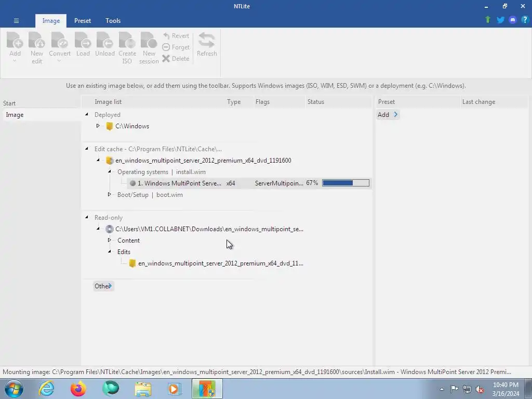
Task: Open the Discord icon
Action: tap(513, 20)
